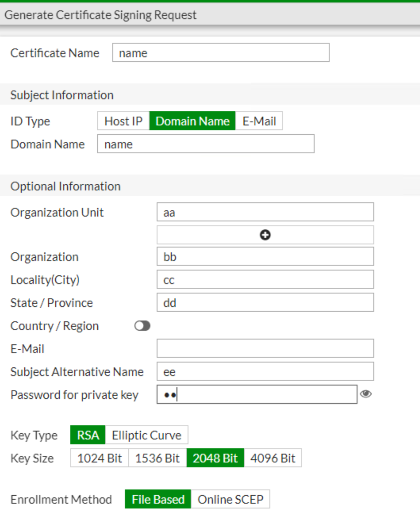
Task: Click the Domain Name input field
Action: (206, 144)
